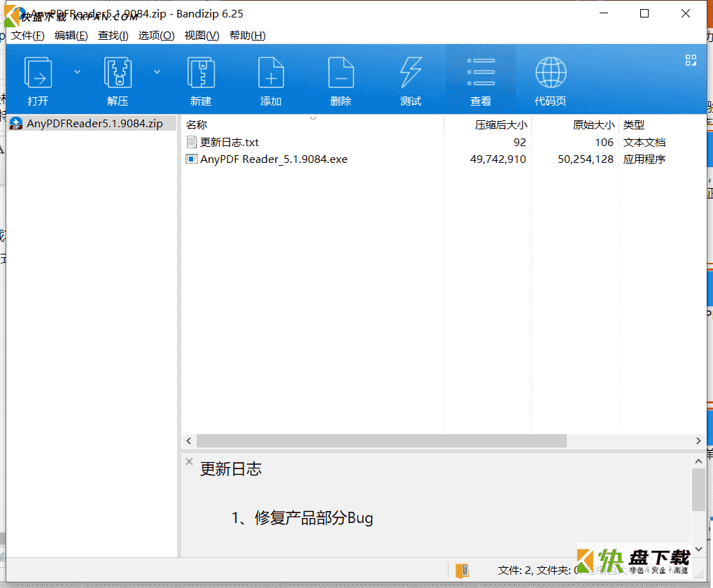Click the horizontal scrollbar right arrow

698,440
